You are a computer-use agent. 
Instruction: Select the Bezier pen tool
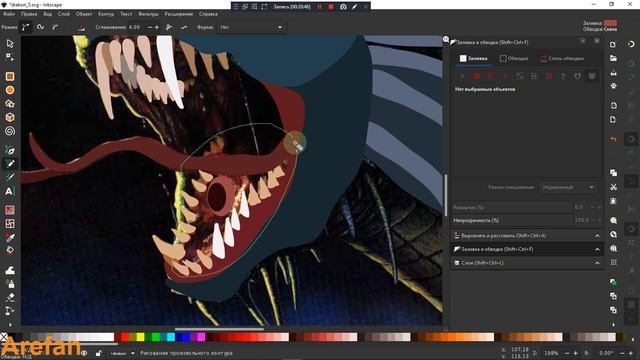[x=10, y=150]
